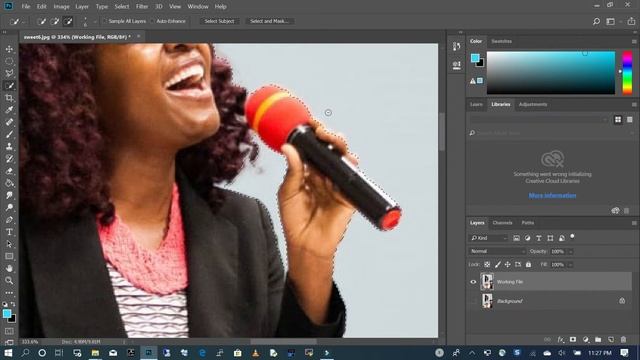Select the Clone Stamp tool

click(9, 147)
